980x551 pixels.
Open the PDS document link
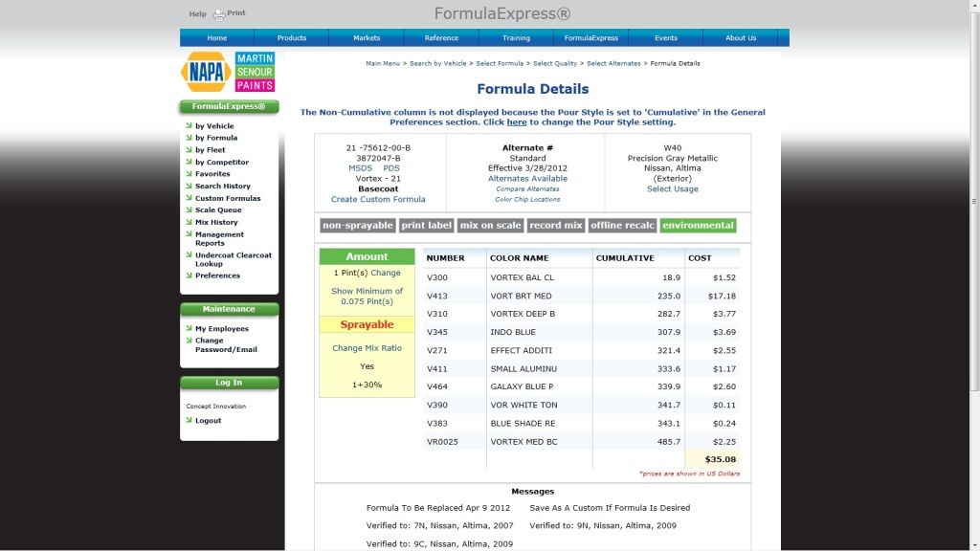point(391,168)
